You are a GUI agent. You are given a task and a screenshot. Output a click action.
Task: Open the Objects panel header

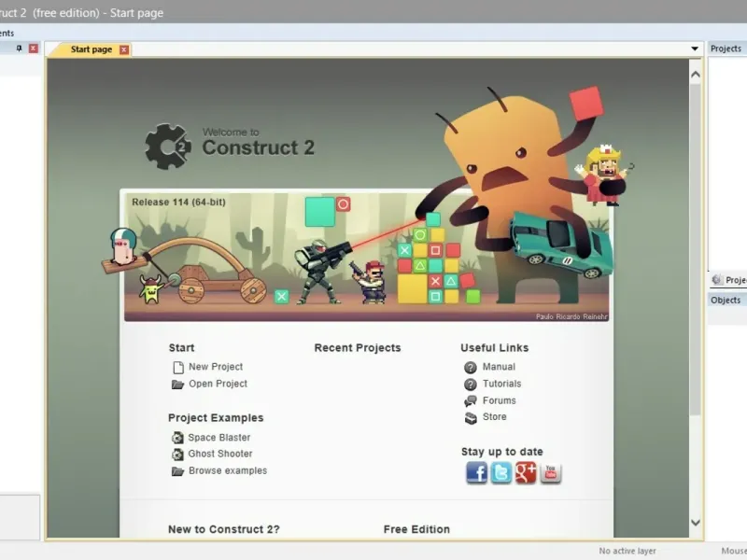[726, 300]
